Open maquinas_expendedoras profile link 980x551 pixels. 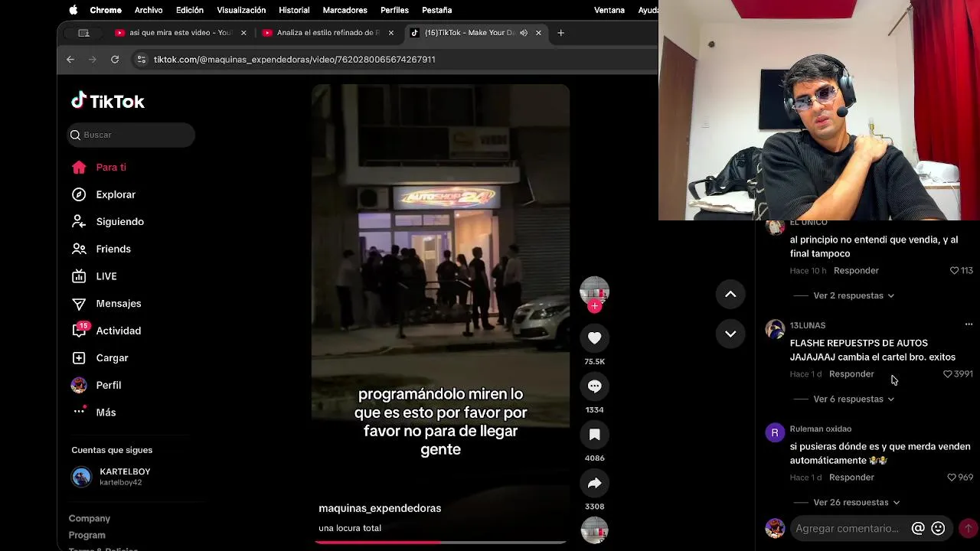380,508
